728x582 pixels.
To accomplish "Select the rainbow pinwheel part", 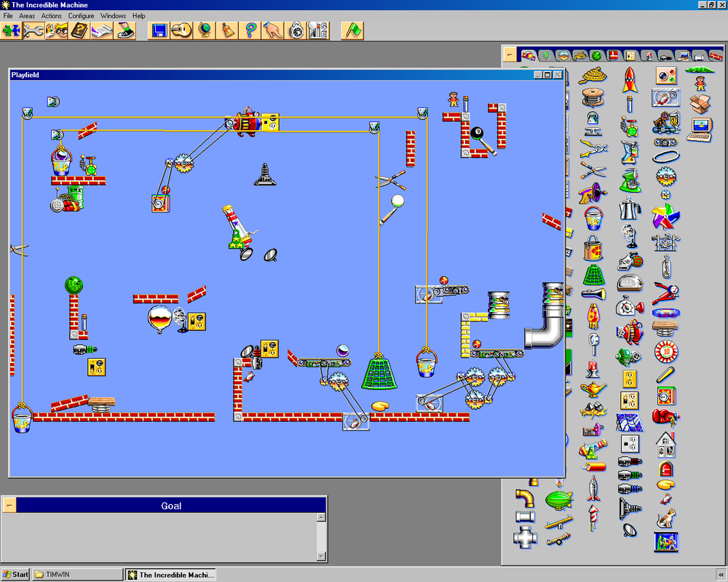I will (x=665, y=216).
